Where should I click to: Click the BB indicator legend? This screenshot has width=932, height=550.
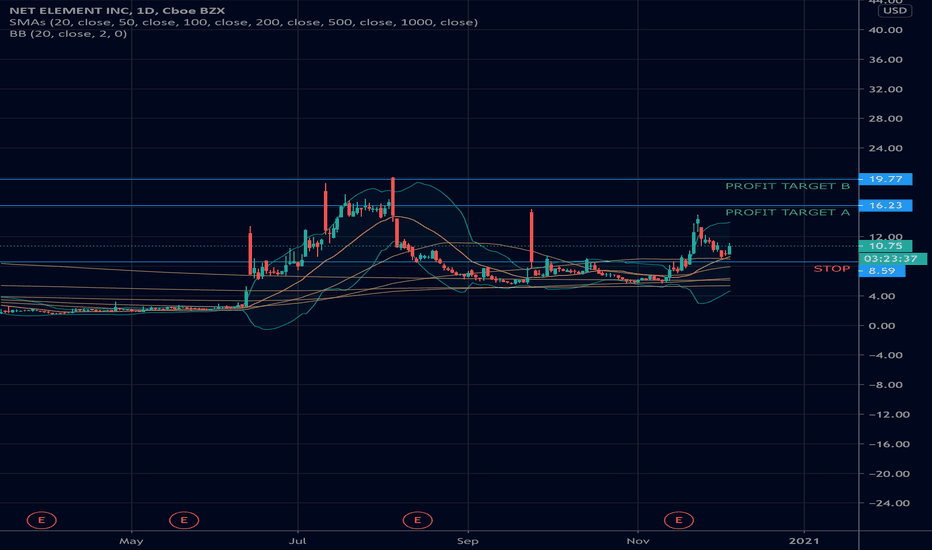68,34
